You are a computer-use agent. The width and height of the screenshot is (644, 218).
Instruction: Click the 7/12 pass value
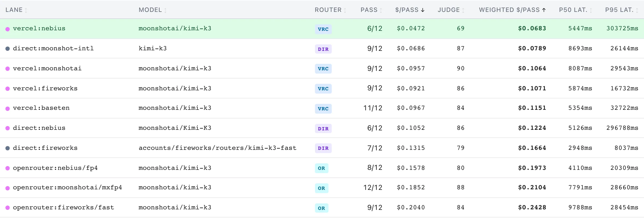pyautogui.click(x=375, y=148)
